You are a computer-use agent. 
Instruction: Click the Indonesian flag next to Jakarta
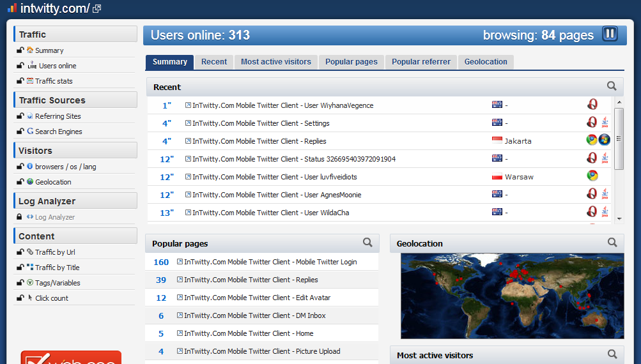pyautogui.click(x=497, y=140)
